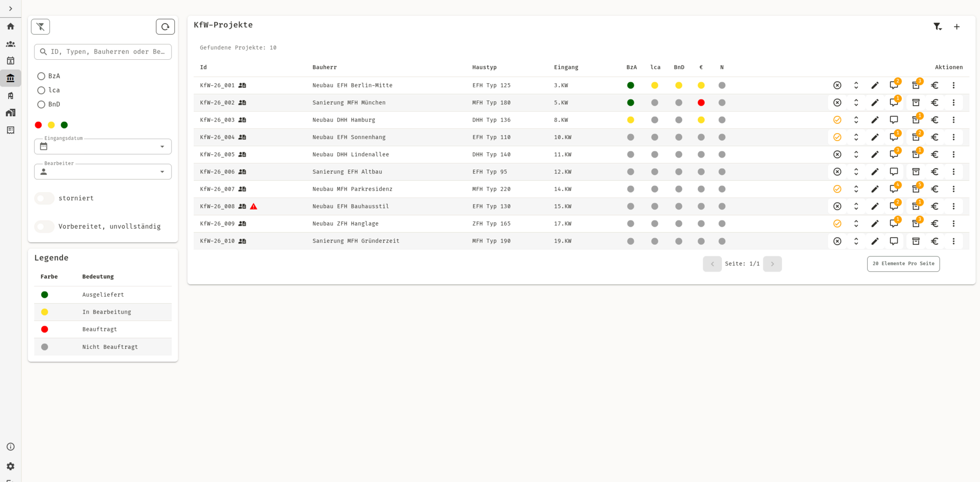Viewport: 980px width, 482px height.
Task: Sort by the BzA column header
Action: pyautogui.click(x=632, y=68)
